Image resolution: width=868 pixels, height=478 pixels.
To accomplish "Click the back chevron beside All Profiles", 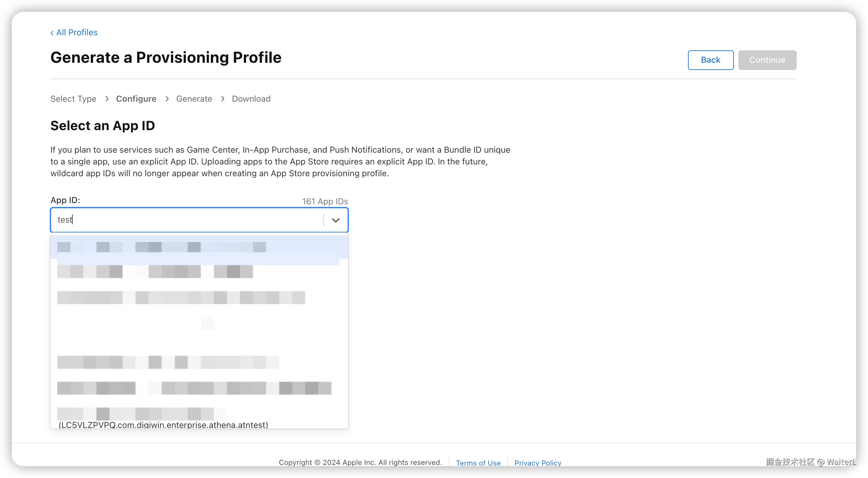I will coord(52,33).
